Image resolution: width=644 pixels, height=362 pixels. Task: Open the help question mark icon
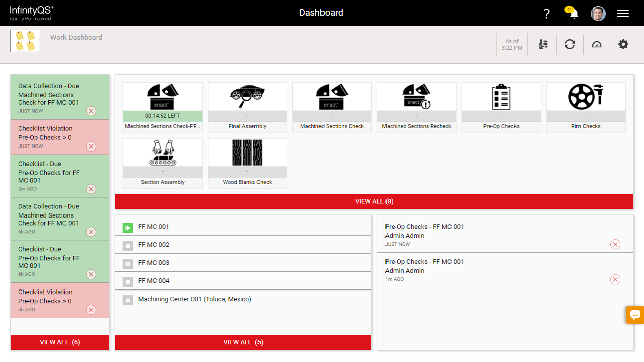click(x=547, y=14)
